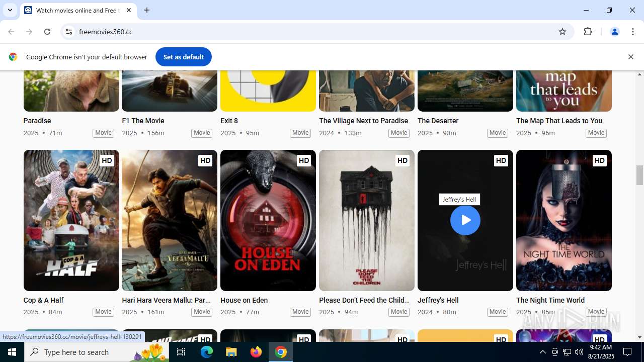The width and height of the screenshot is (644, 362).
Task: Open the Windows Start menu
Action: click(12, 352)
